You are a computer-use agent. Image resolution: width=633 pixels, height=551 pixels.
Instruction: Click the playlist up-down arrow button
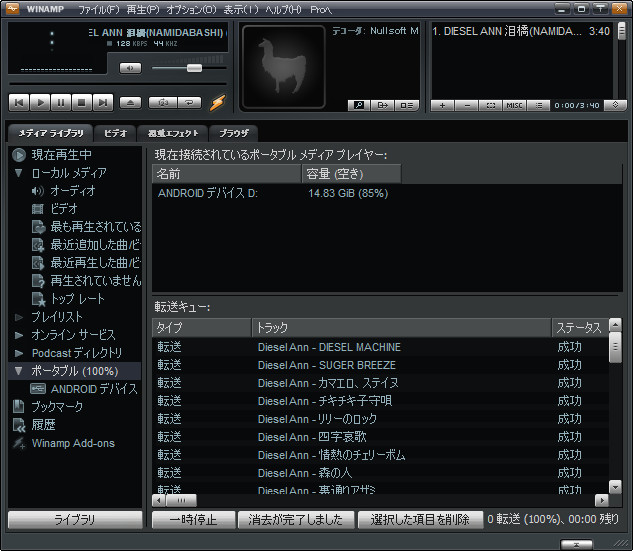click(x=615, y=105)
